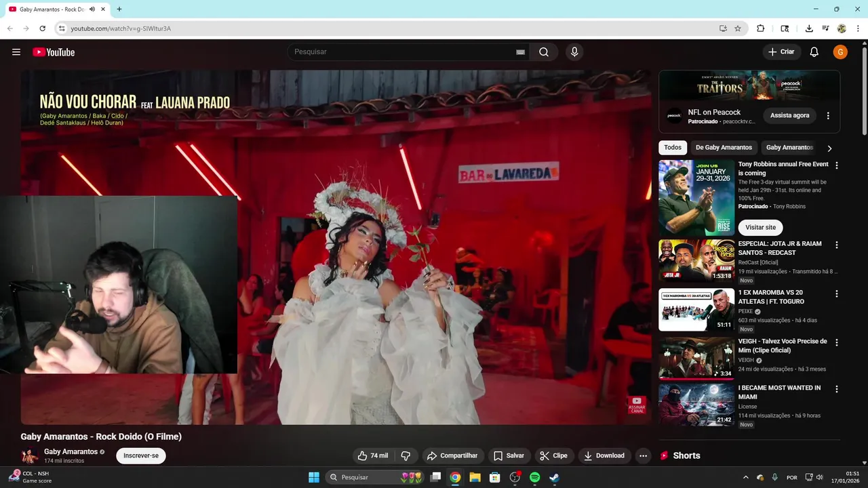868x488 pixels.
Task: Click Visitar site on Tony Robbins ad
Action: click(760, 227)
